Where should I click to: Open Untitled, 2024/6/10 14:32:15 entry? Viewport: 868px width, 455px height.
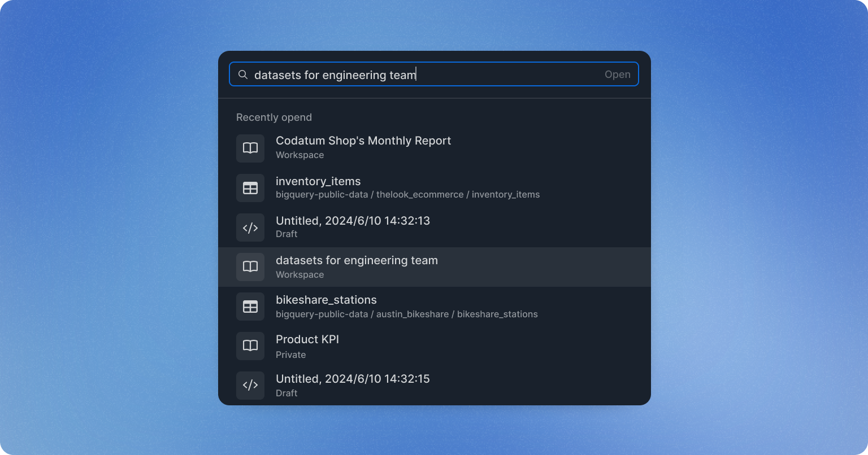(x=353, y=379)
